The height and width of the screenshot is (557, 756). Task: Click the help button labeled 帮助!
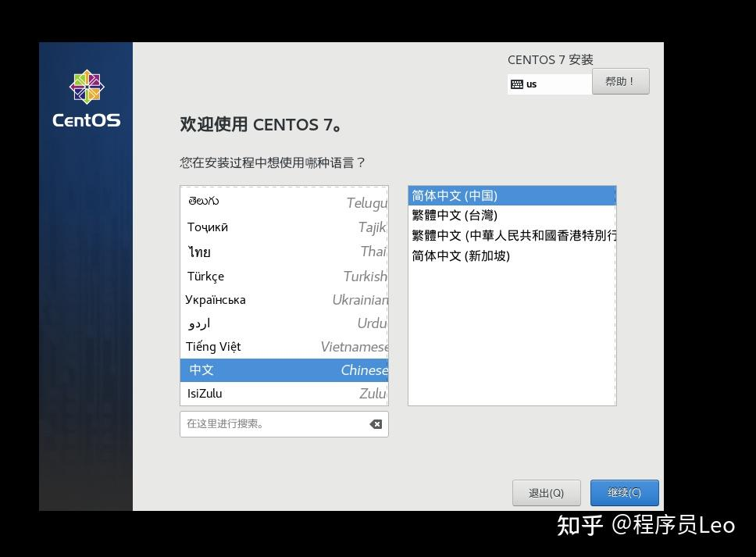click(621, 81)
